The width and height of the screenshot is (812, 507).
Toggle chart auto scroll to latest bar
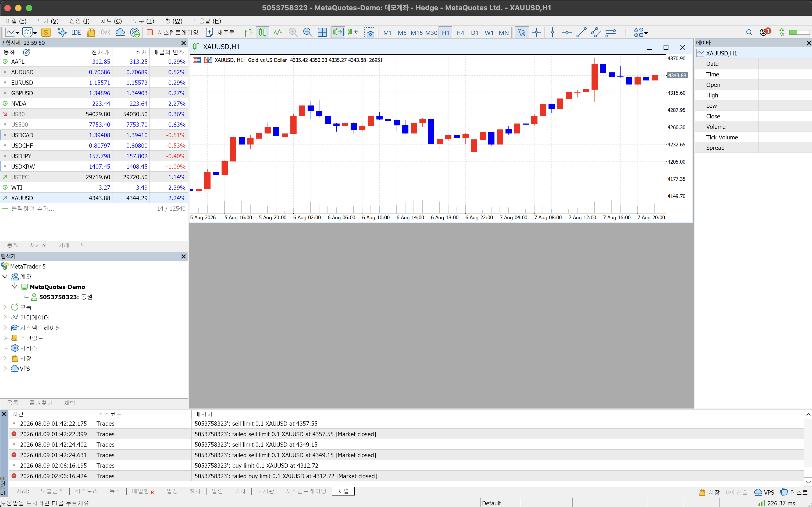(x=338, y=33)
